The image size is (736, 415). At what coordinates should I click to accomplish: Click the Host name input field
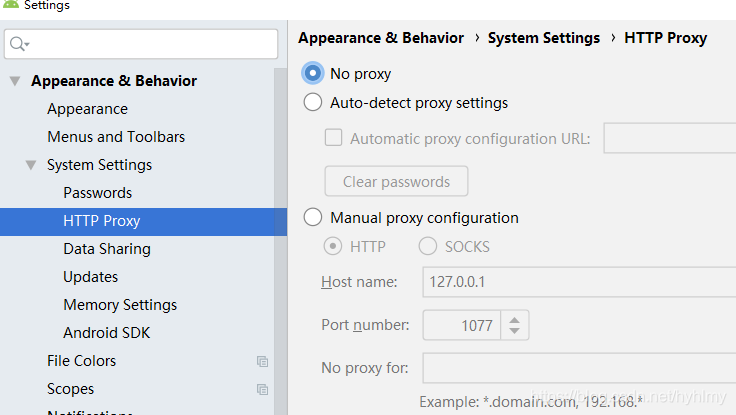coord(579,282)
